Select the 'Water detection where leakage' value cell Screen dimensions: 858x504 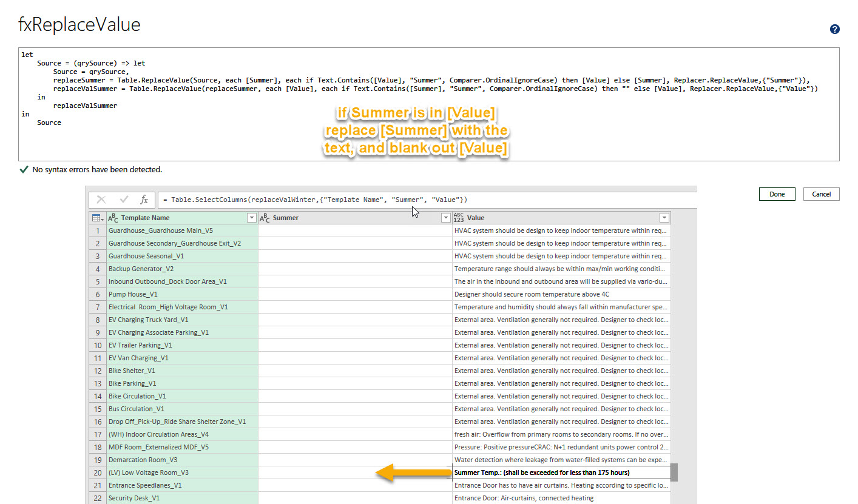coord(561,460)
